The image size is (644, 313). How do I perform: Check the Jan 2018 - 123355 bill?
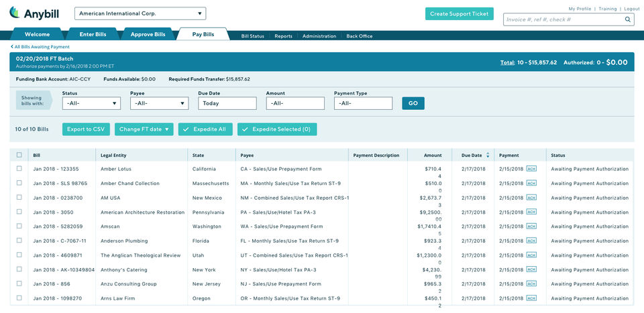coord(19,169)
